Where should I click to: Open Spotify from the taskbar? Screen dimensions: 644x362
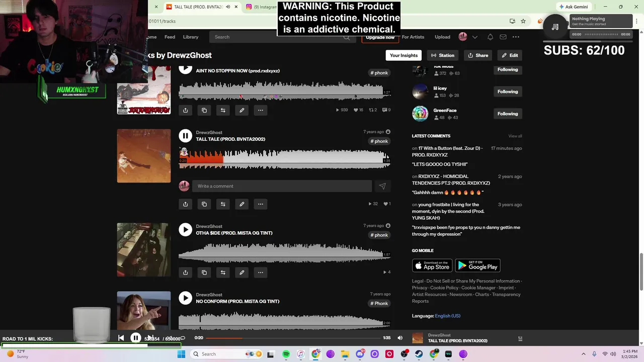(x=286, y=354)
